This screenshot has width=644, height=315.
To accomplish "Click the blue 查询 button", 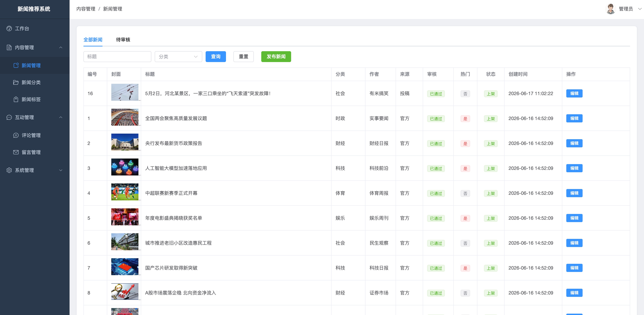I will pos(215,57).
